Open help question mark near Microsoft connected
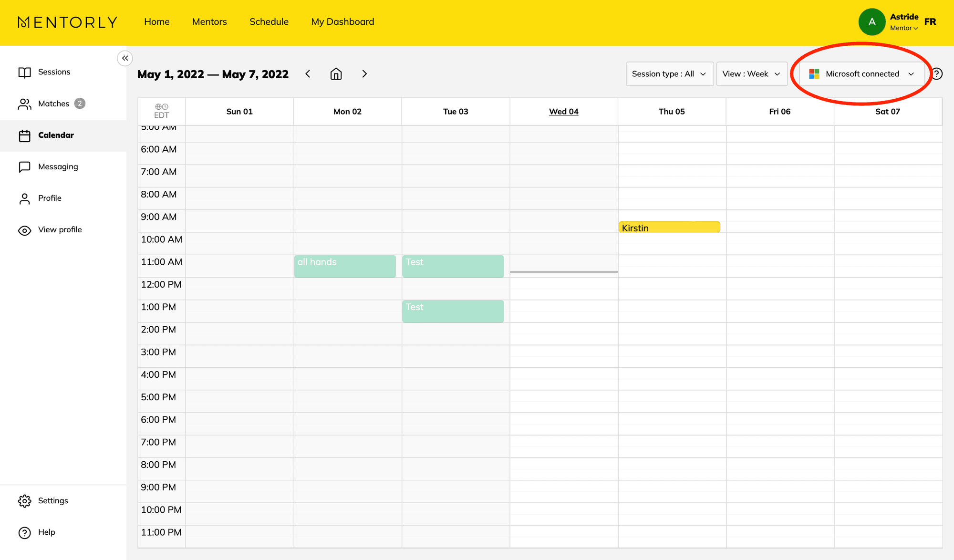Screen dimensions: 954x560 (937, 74)
